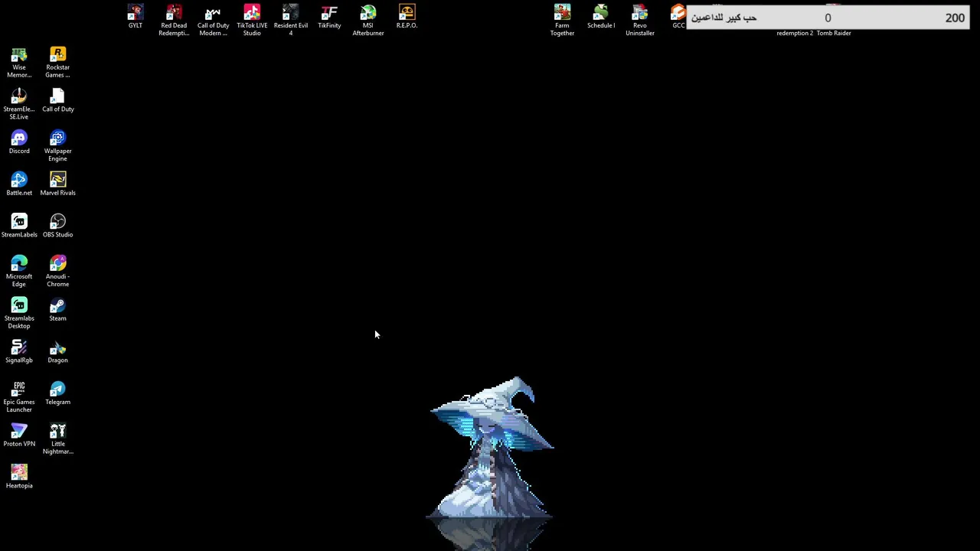Open Farm Together shortcut
The height and width of the screenshot is (551, 980).
coord(562,21)
